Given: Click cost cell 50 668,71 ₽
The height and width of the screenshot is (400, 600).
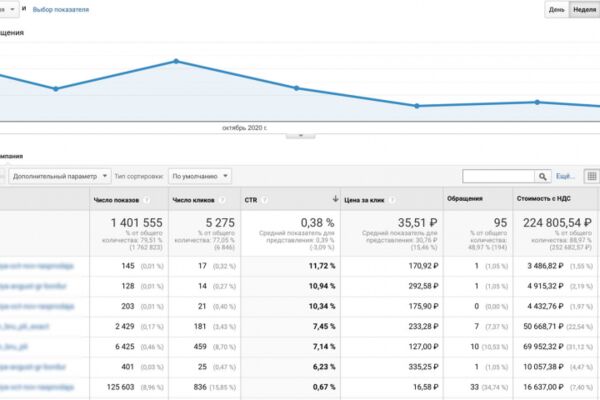Looking at the screenshot, I should point(543,327).
